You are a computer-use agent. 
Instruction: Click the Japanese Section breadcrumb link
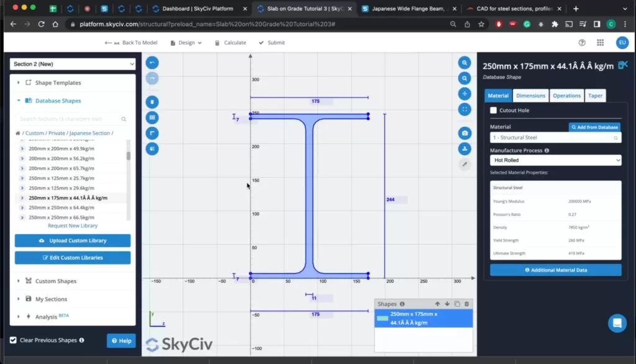(89, 133)
